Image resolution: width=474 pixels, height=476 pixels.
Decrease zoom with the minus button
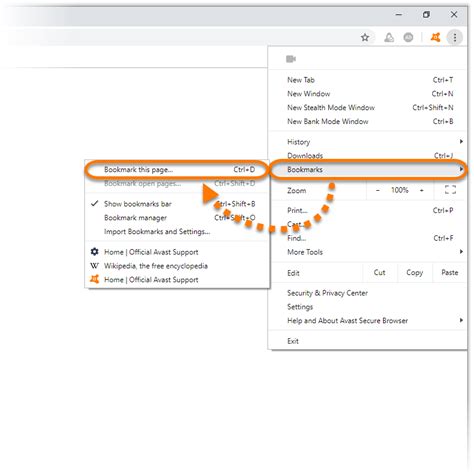tap(377, 190)
